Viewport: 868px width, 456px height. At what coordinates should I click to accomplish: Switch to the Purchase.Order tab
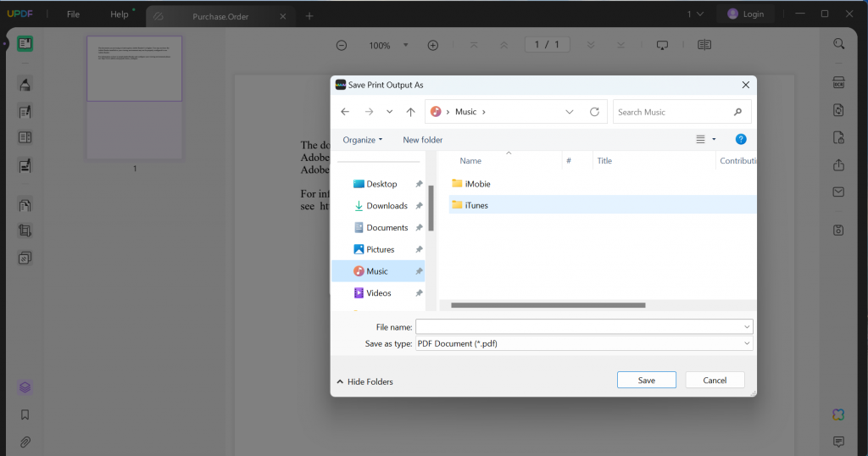(220, 16)
